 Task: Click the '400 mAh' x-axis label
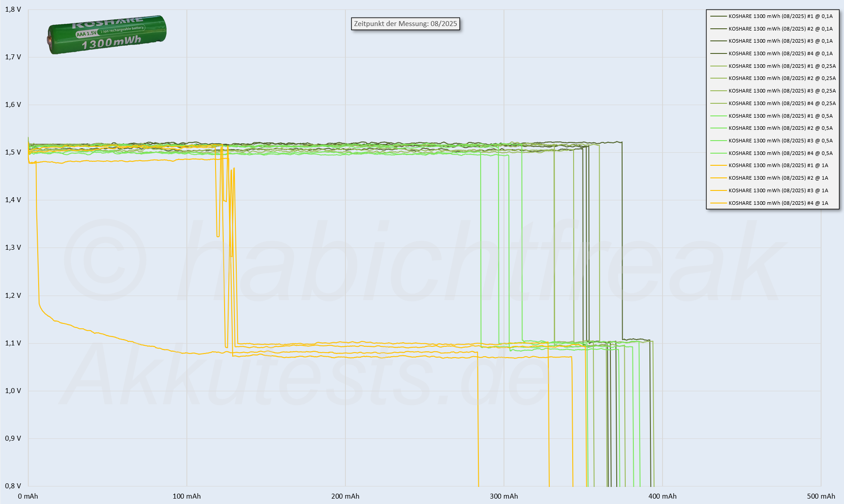coord(663,496)
